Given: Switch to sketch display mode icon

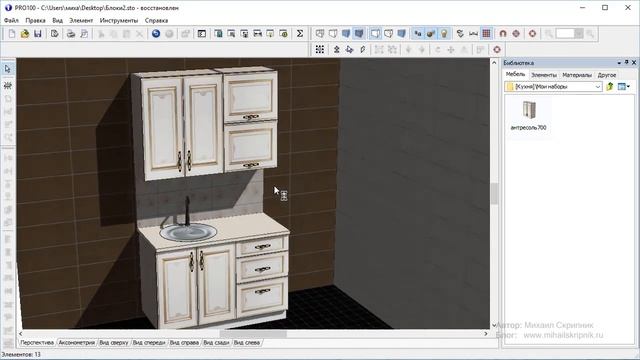Looking at the screenshot, I should [x=333, y=34].
